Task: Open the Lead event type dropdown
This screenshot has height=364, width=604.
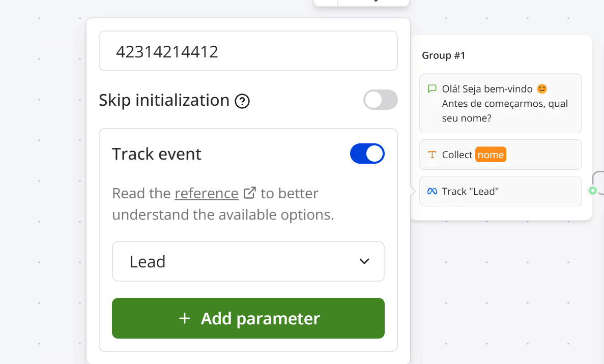Action: (x=248, y=261)
